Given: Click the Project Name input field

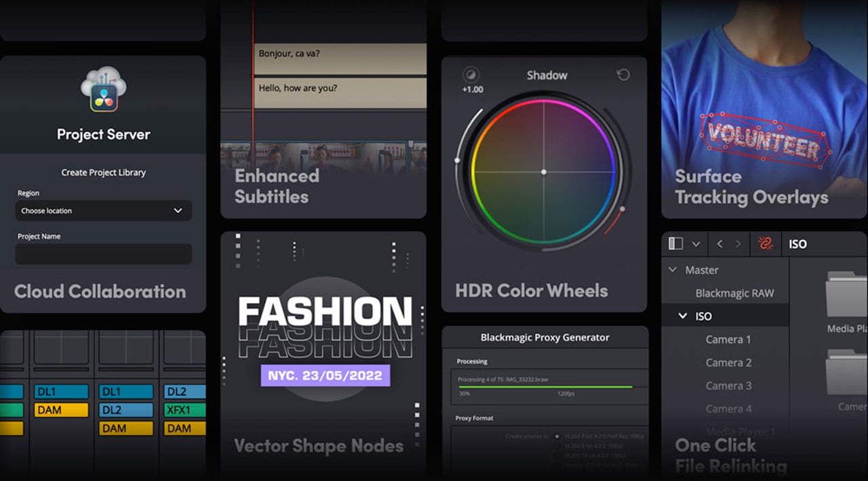Looking at the screenshot, I should click(103, 254).
